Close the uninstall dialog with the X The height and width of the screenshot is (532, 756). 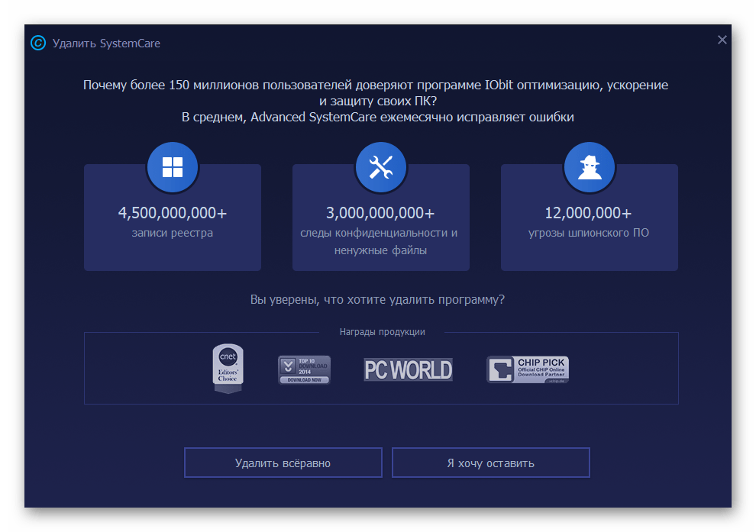(x=722, y=40)
